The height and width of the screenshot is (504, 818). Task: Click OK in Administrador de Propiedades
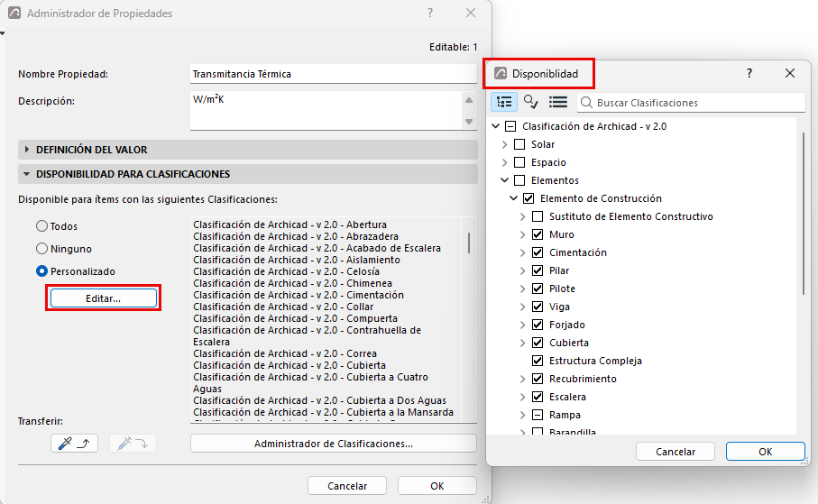[x=437, y=486]
